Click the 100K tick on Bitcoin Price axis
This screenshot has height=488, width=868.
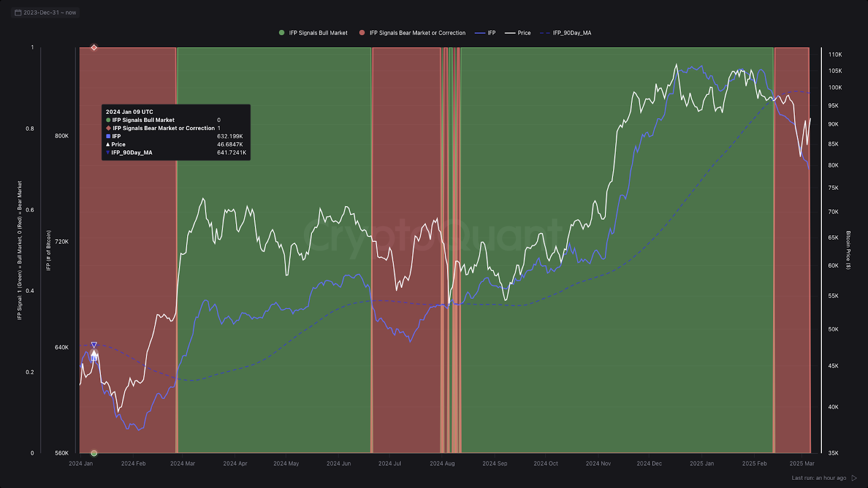(835, 88)
